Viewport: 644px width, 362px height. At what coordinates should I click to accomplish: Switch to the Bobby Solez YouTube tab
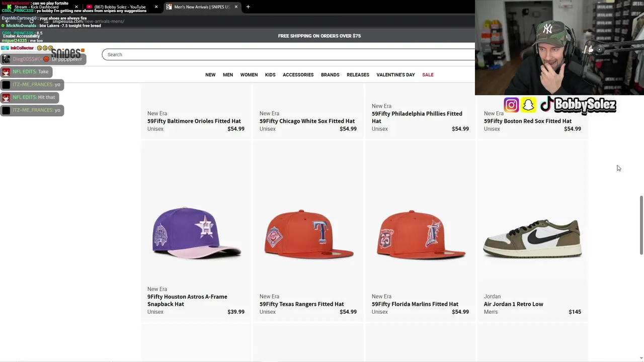click(x=120, y=7)
